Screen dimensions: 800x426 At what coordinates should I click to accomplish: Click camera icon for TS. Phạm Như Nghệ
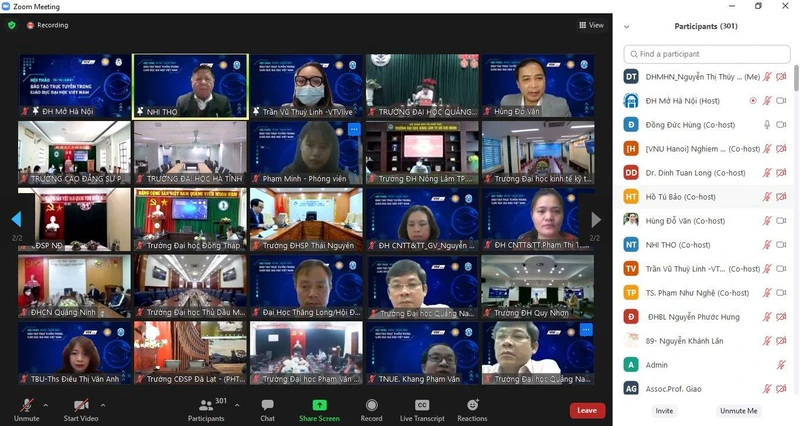click(x=781, y=293)
